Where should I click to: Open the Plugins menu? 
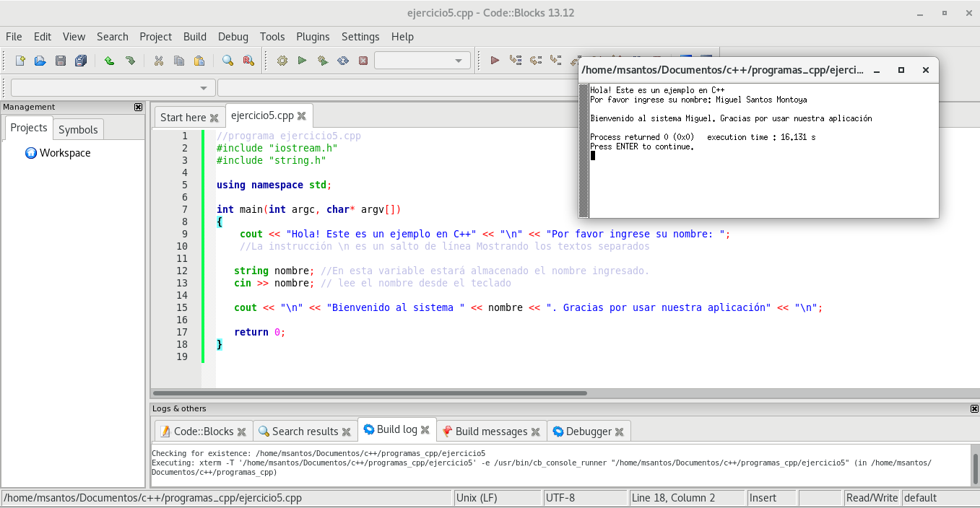coord(313,37)
